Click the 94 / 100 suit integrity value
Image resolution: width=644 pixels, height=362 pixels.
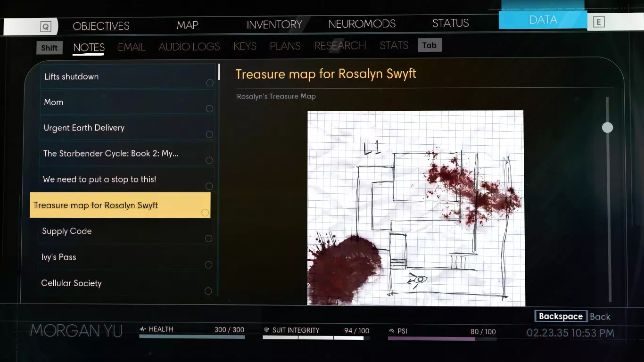pos(357,331)
